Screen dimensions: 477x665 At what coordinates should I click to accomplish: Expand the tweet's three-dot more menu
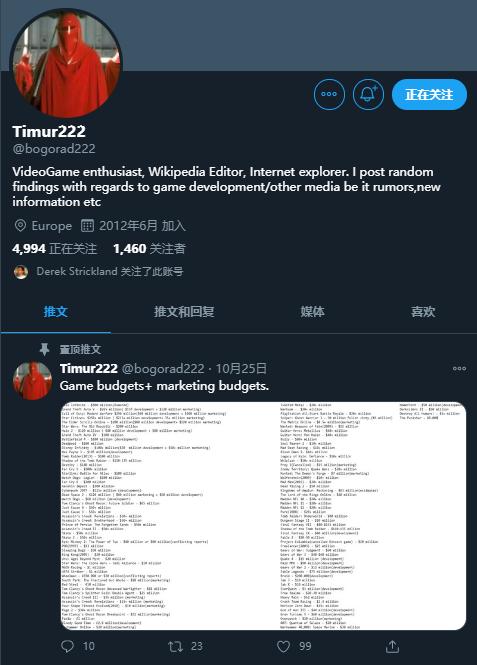pyautogui.click(x=459, y=368)
